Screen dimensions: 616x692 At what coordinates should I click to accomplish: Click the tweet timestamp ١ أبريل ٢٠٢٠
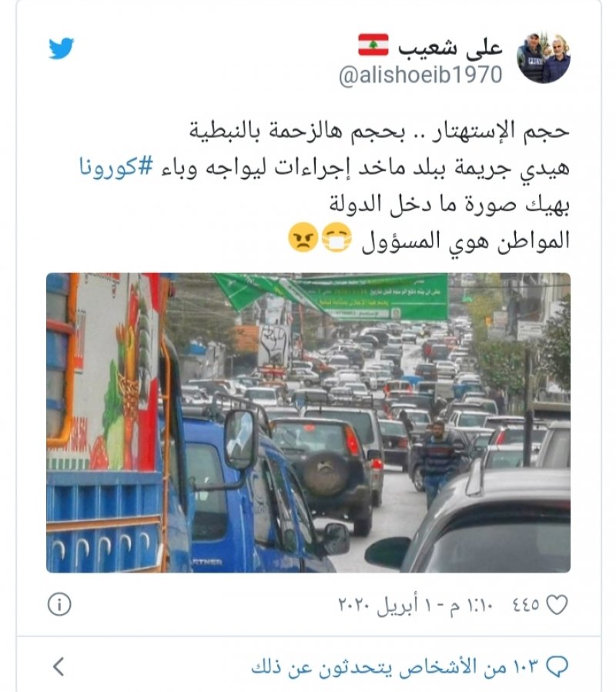click(x=414, y=605)
